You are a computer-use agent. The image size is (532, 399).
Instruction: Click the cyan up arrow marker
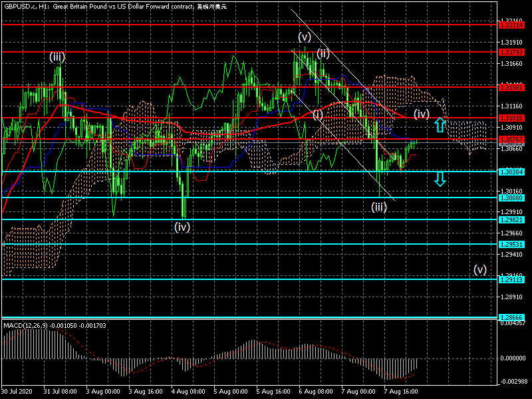(440, 124)
